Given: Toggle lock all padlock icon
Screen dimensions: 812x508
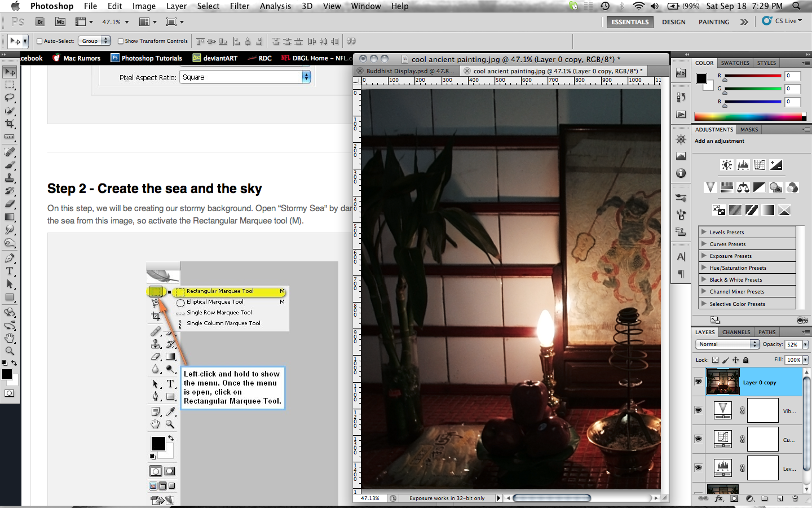Looking at the screenshot, I should 746,360.
